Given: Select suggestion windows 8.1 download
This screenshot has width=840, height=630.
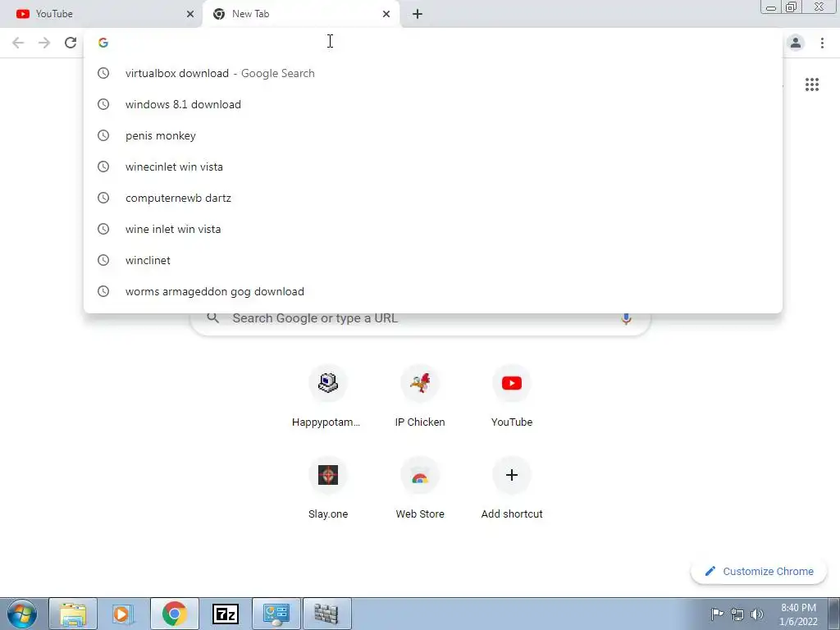Looking at the screenshot, I should [x=433, y=104].
